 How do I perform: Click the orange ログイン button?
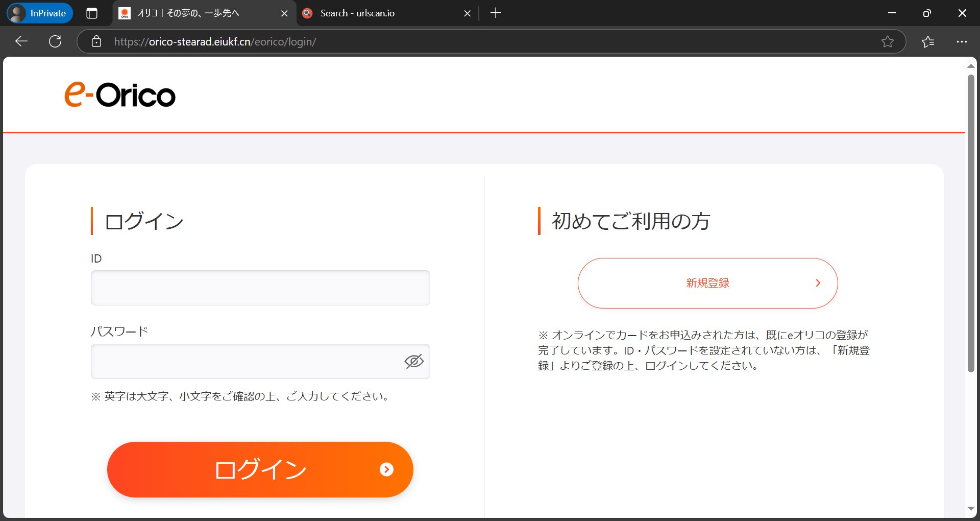[260, 469]
